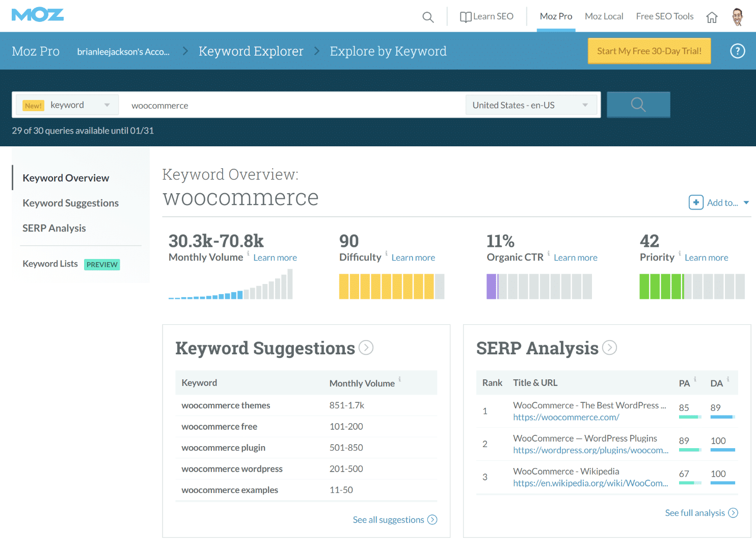The width and height of the screenshot is (756, 544).
Task: Expand the Add to dropdown
Action: click(722, 202)
